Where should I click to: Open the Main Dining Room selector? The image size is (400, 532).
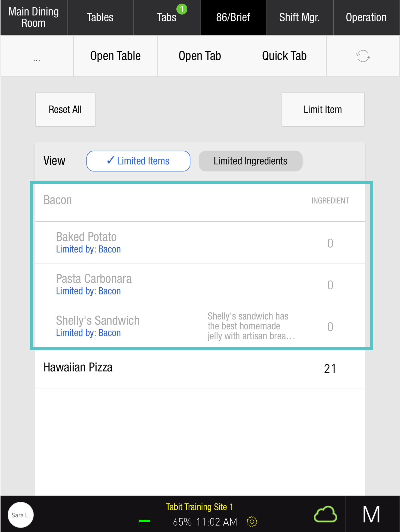click(34, 18)
